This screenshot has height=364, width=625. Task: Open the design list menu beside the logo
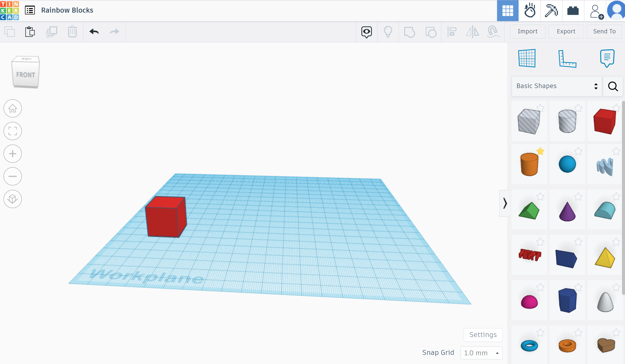30,10
